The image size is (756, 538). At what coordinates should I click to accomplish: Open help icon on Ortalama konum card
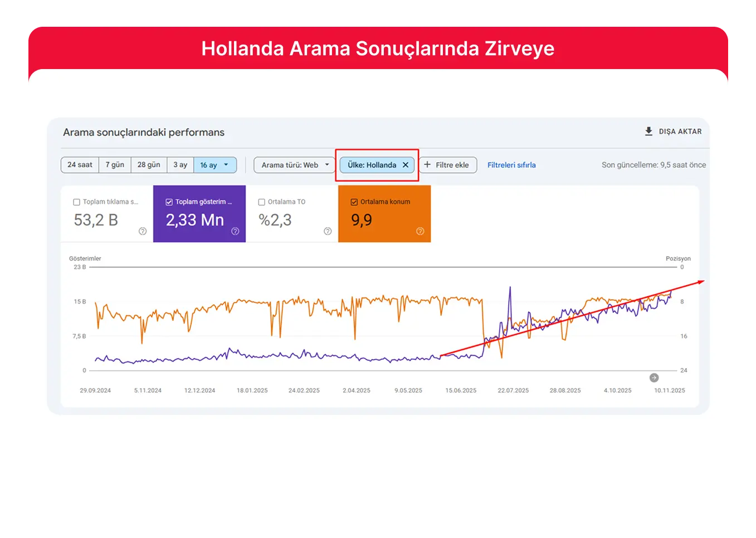tap(420, 231)
